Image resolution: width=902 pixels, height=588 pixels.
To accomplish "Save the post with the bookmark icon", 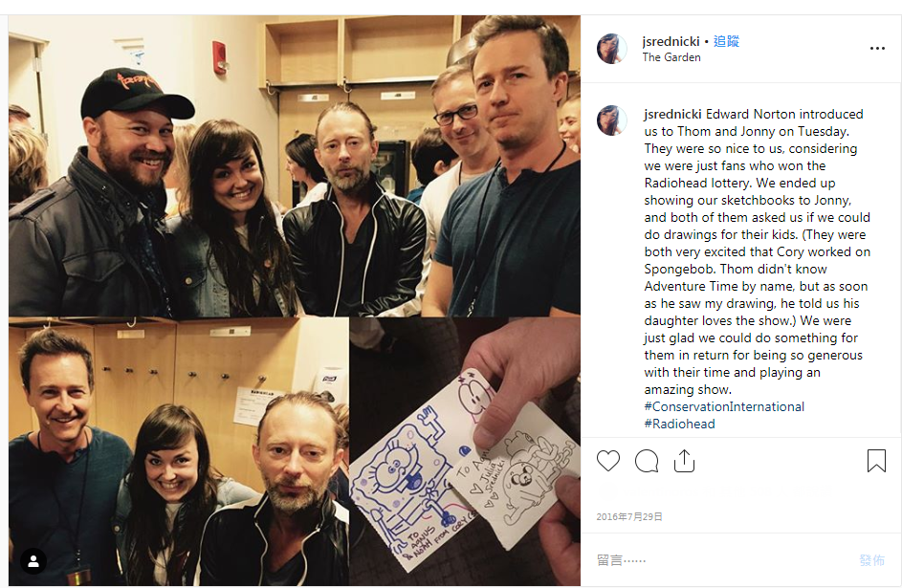I will click(876, 461).
